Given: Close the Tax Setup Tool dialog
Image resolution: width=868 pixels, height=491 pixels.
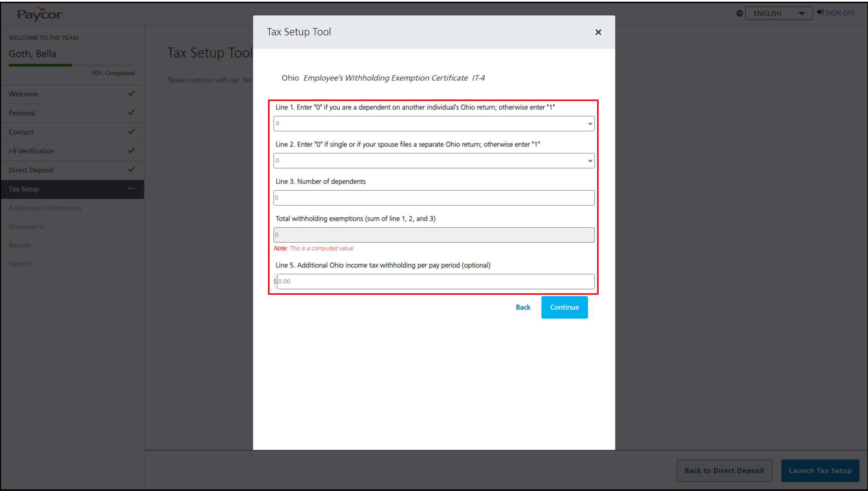Looking at the screenshot, I should coord(598,32).
